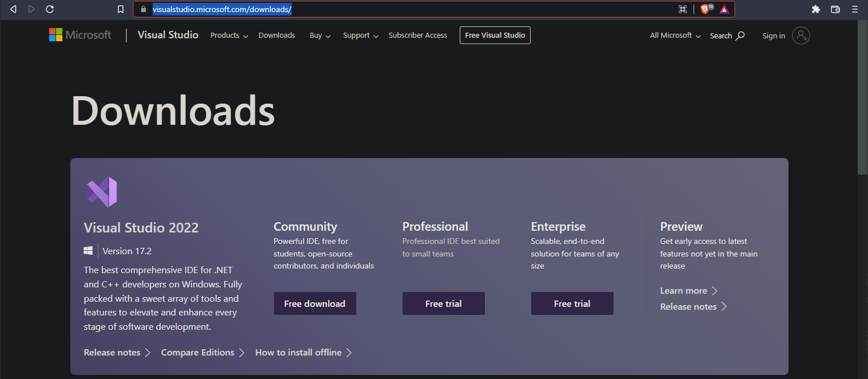Open Subscriber Access in the nav bar
Viewport: 868px width, 379px height.
pos(417,35)
